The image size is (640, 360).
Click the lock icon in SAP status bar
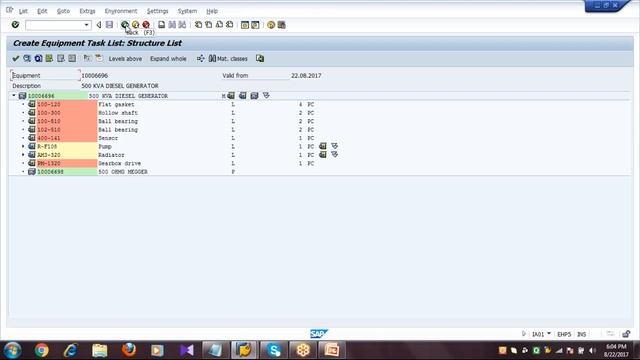[626, 334]
